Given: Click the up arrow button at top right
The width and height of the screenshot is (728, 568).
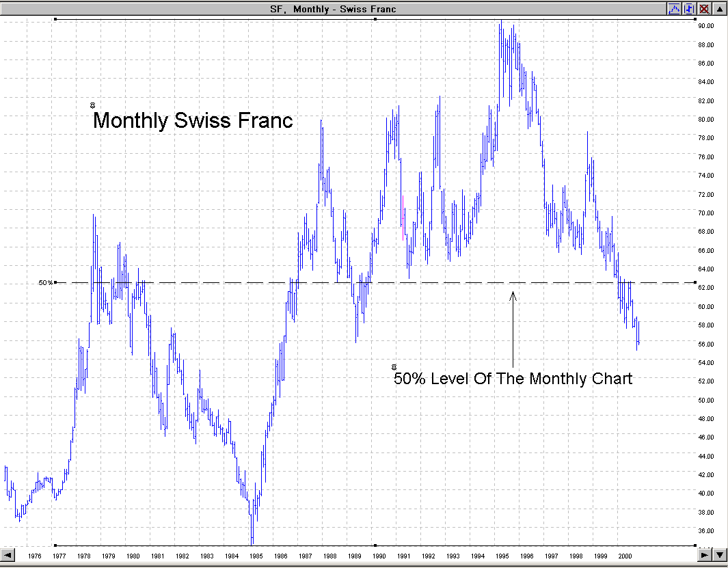Looking at the screenshot, I should coord(719,9).
